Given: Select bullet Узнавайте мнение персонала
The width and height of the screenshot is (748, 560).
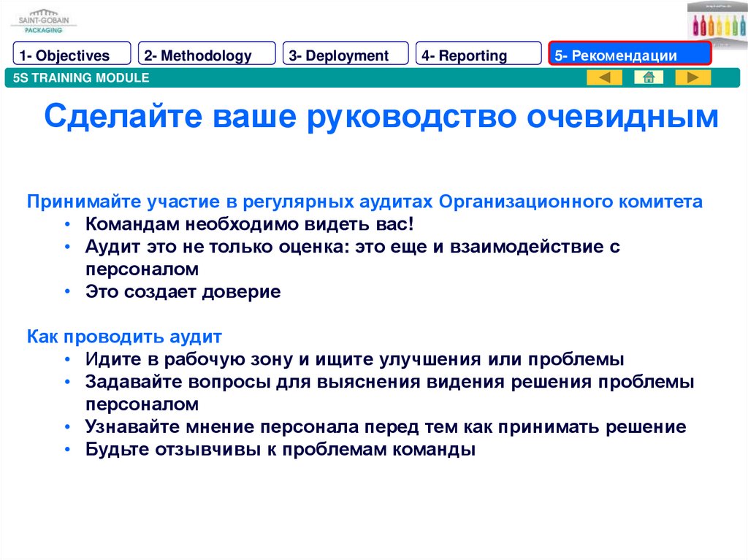Looking at the screenshot, I should pos(385,427).
